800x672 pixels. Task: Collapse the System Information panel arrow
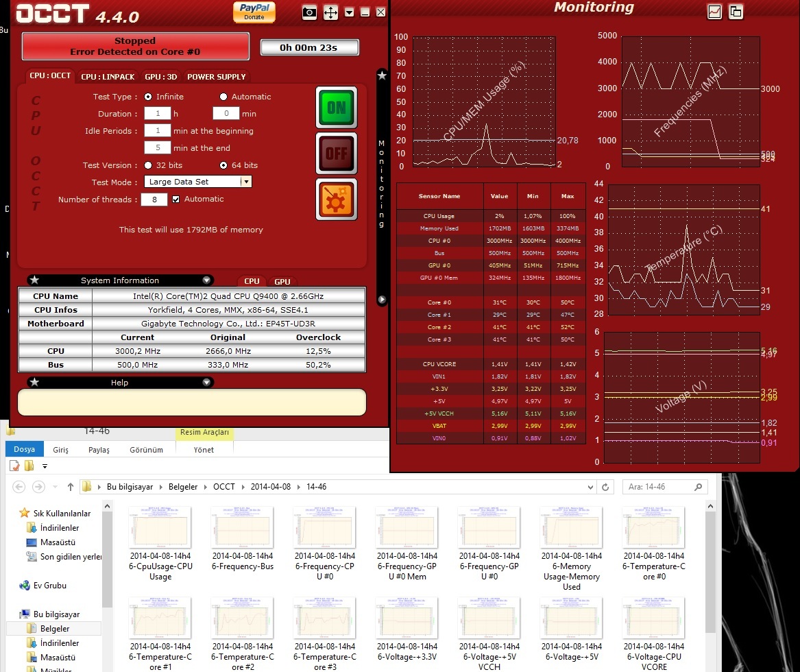point(206,280)
